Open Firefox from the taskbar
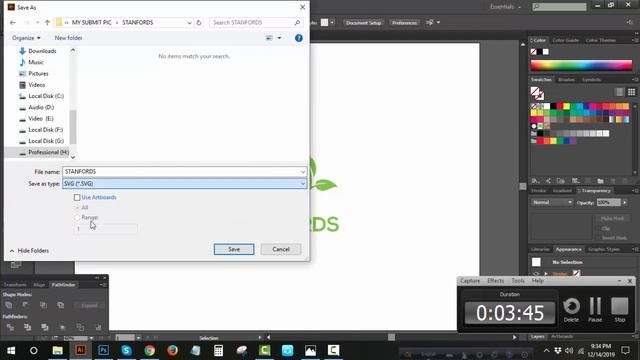Screen dimensions: 640x360 click(172, 350)
